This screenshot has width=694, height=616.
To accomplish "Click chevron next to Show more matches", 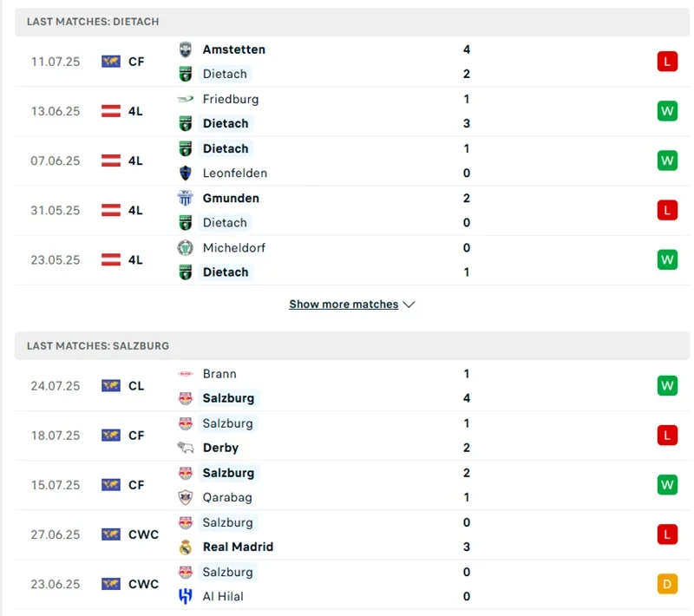I will tap(409, 305).
